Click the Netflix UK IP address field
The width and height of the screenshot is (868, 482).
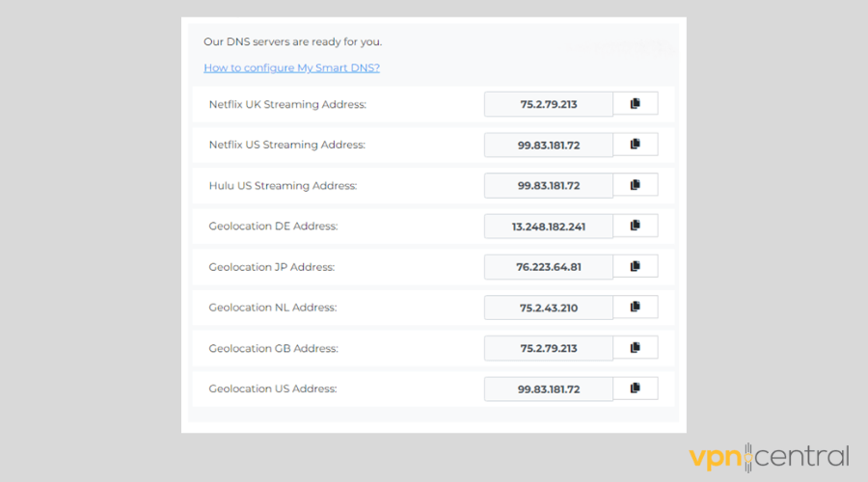548,104
